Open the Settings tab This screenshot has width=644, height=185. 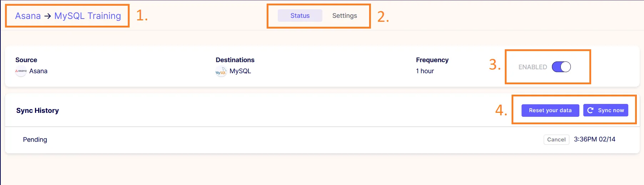(x=344, y=16)
